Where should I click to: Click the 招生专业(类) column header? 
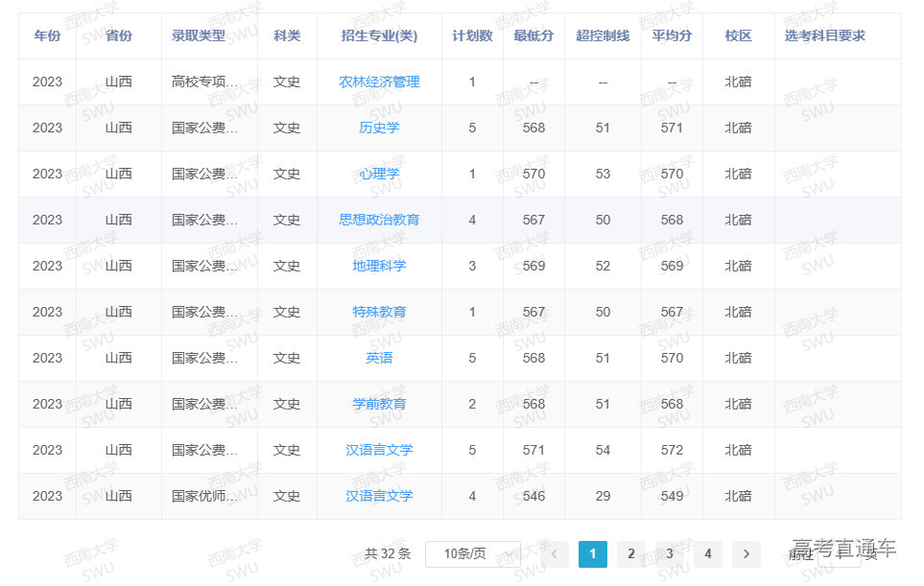[379, 36]
